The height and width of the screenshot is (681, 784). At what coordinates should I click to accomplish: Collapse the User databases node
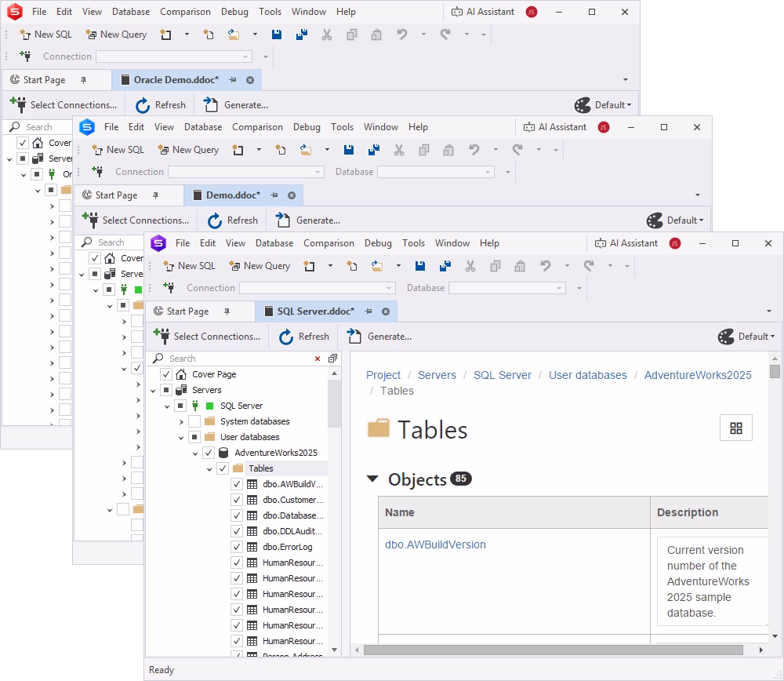click(x=181, y=437)
